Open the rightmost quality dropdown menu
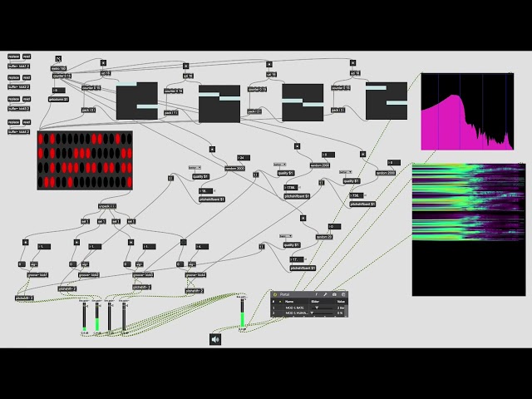This screenshot has height=399, width=532. coord(346,172)
